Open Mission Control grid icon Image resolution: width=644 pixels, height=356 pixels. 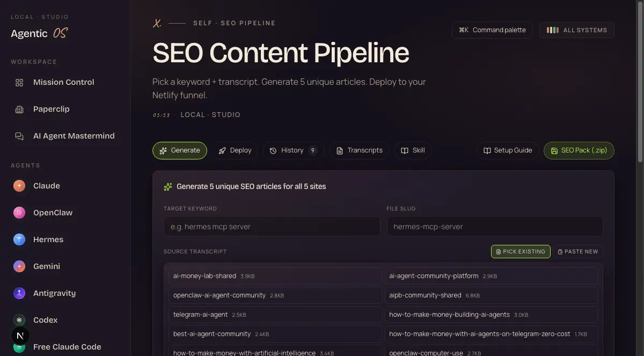pos(19,82)
